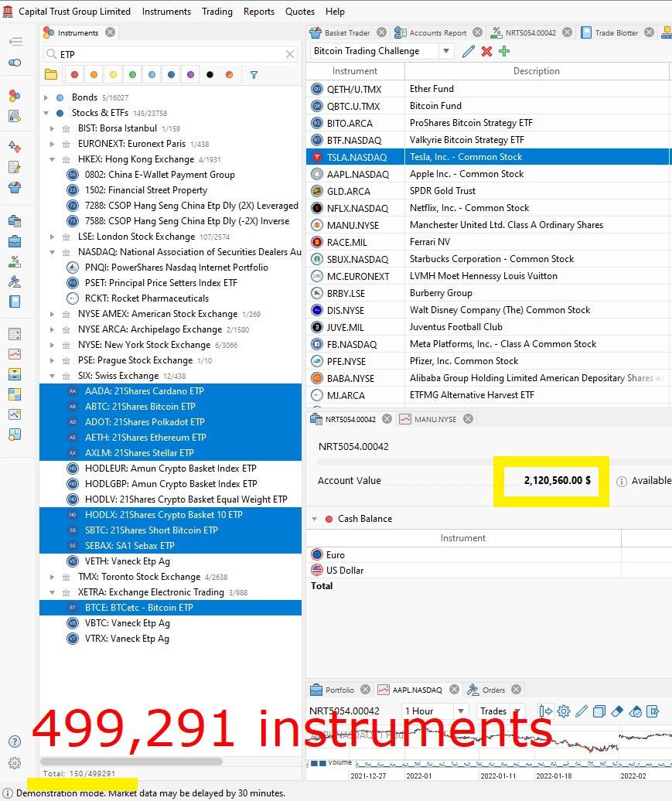Screen dimensions: 672x801
Task: Click the chart export icon
Action: (x=653, y=711)
